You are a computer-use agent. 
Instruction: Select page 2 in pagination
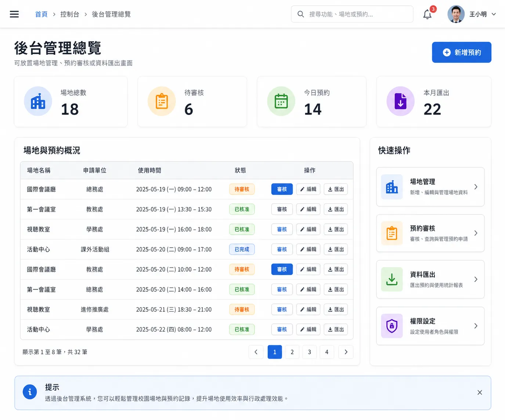(292, 352)
